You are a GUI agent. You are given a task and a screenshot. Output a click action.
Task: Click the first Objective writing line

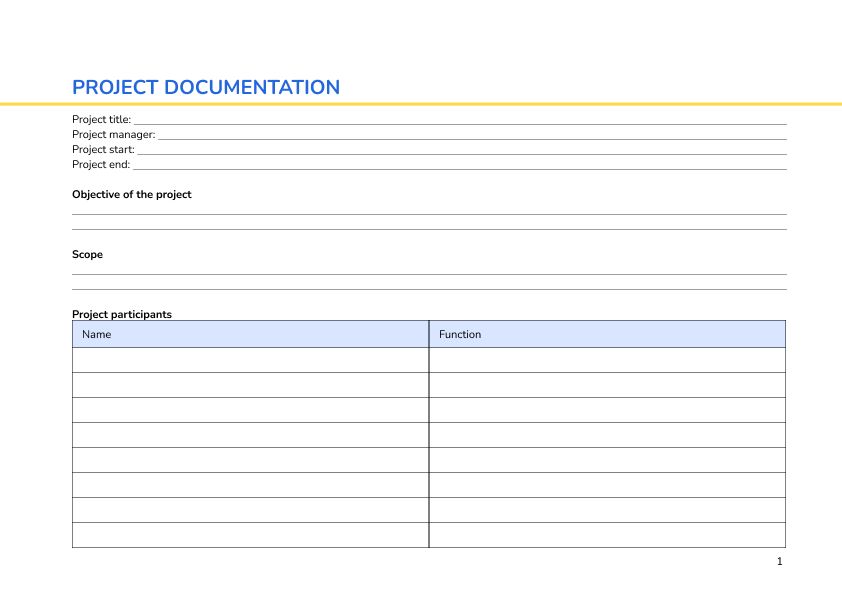point(428,215)
